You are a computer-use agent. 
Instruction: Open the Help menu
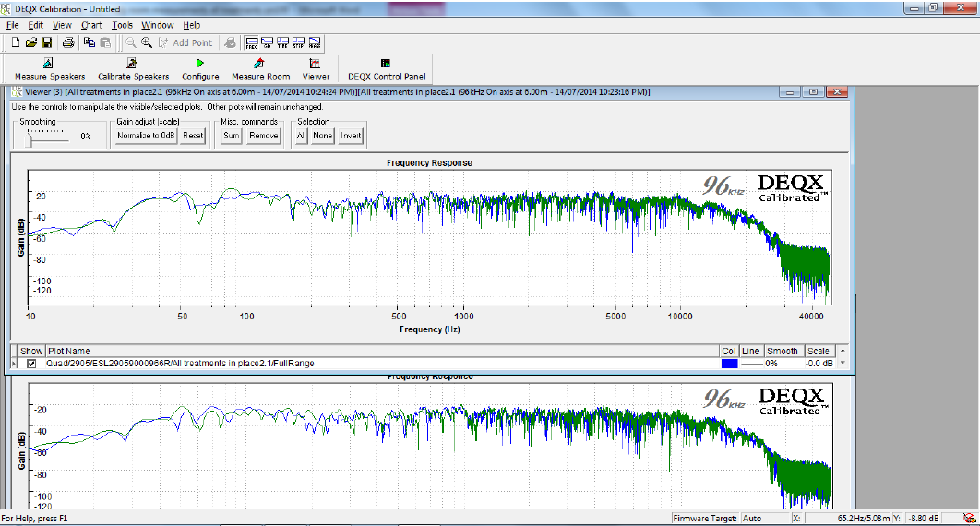192,25
